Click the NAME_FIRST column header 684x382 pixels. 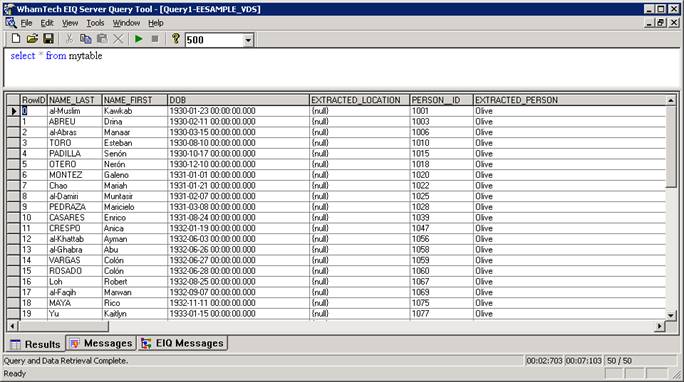(x=134, y=100)
